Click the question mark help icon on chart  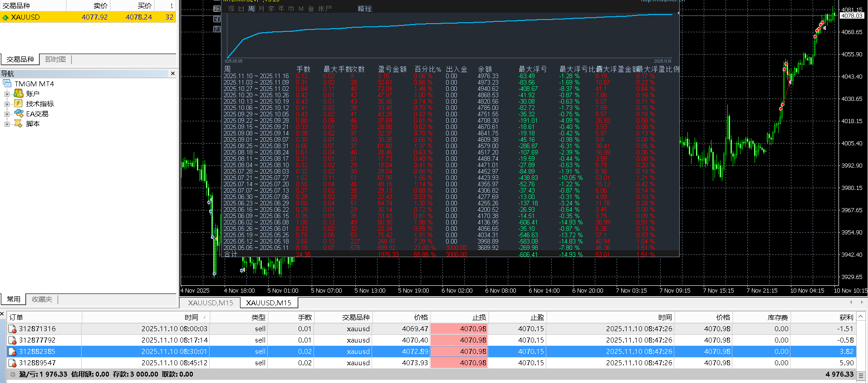[x=217, y=29]
